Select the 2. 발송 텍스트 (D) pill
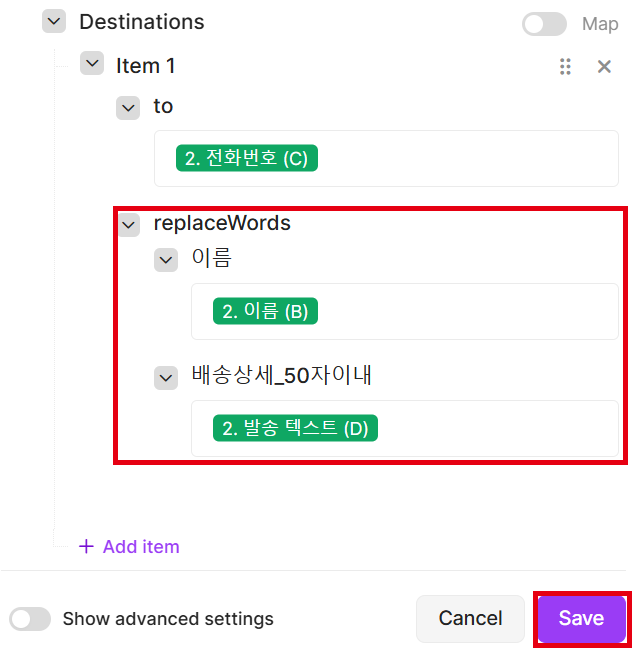 tap(295, 428)
